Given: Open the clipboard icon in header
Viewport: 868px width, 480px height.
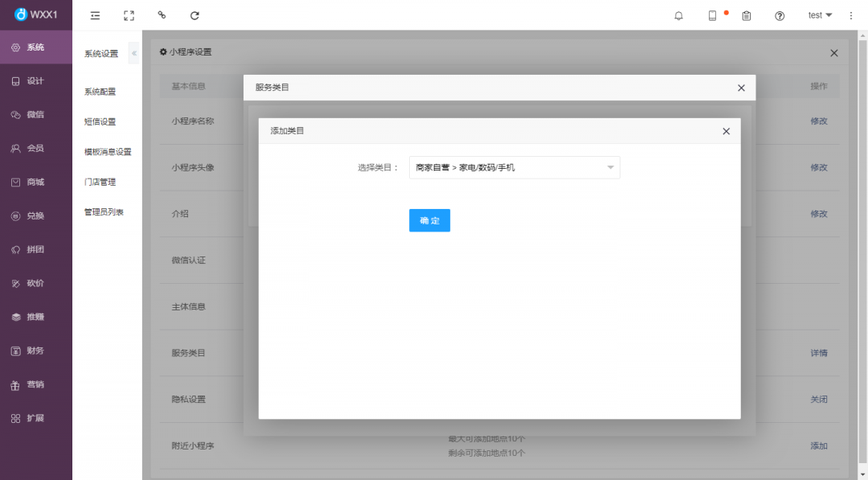Looking at the screenshot, I should pos(747,15).
